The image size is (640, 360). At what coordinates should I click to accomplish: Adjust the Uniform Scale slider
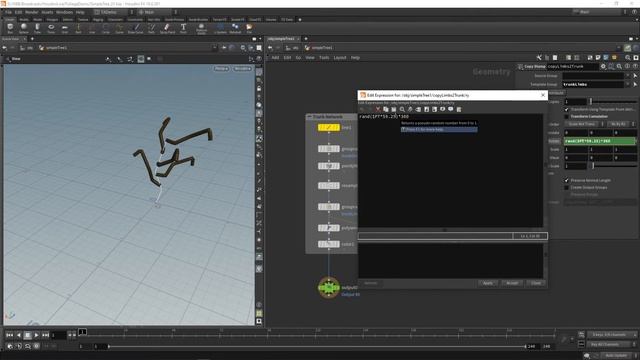614,166
